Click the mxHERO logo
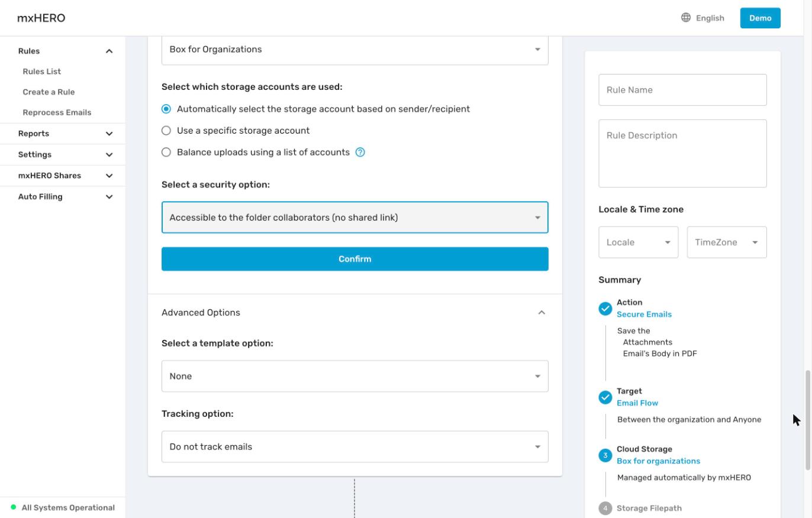 [41, 18]
